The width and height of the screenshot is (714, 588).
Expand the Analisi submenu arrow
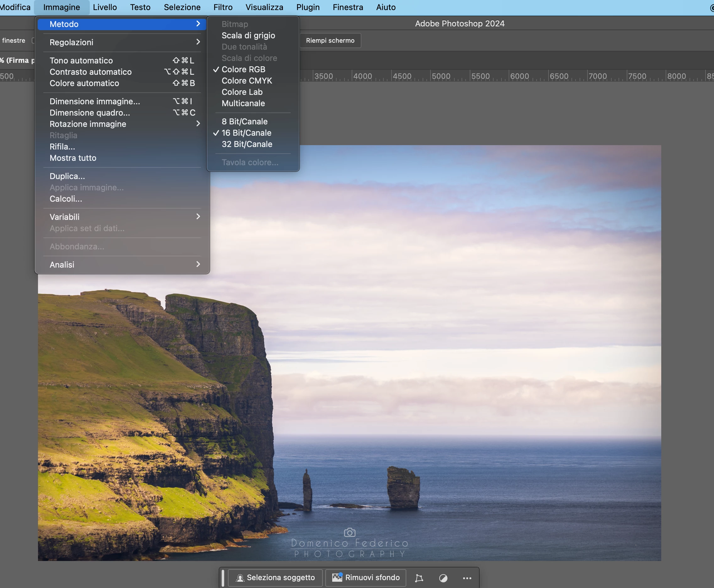coord(198,264)
